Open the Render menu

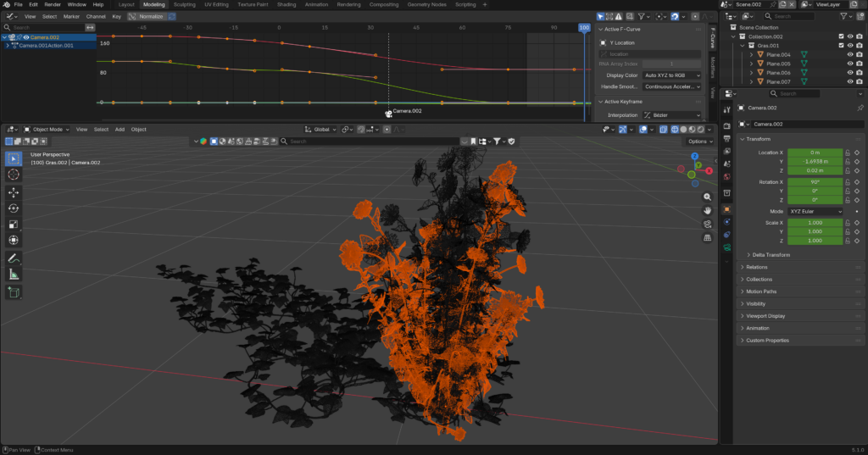pyautogui.click(x=53, y=4)
